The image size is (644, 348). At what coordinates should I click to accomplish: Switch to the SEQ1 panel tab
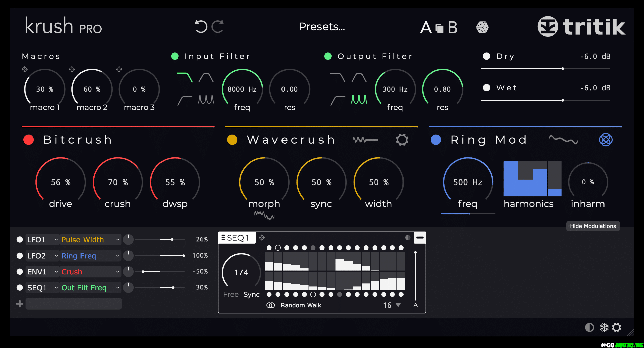point(237,238)
